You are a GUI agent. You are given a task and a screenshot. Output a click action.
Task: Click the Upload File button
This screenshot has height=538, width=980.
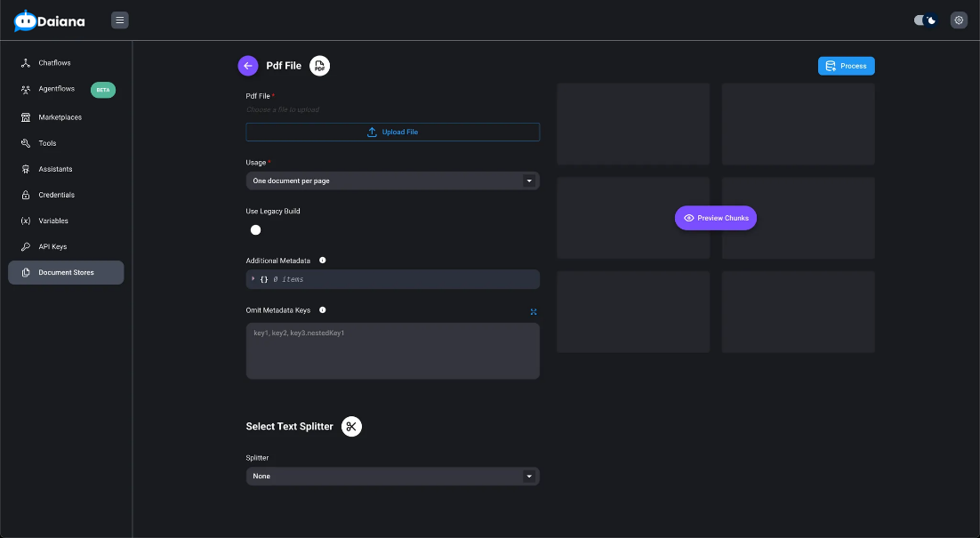(392, 132)
